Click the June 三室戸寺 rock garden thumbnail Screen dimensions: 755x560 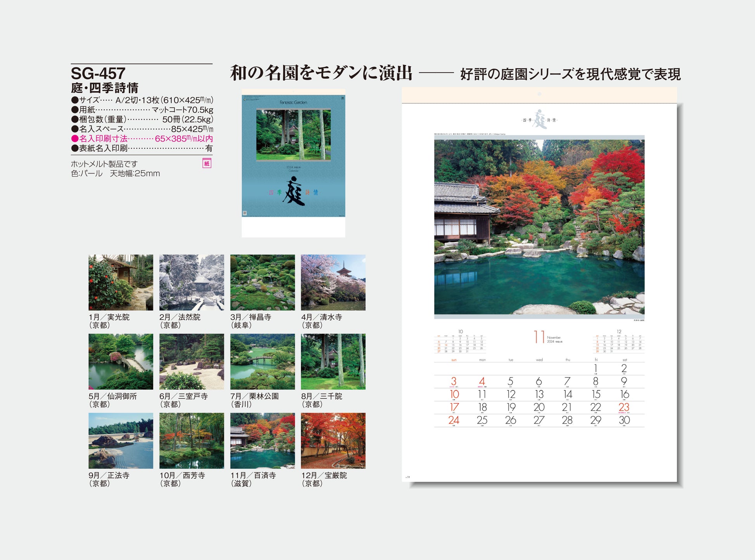click(192, 361)
